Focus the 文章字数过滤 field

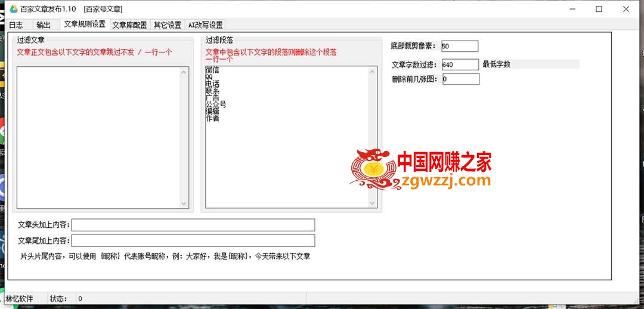[x=460, y=64]
